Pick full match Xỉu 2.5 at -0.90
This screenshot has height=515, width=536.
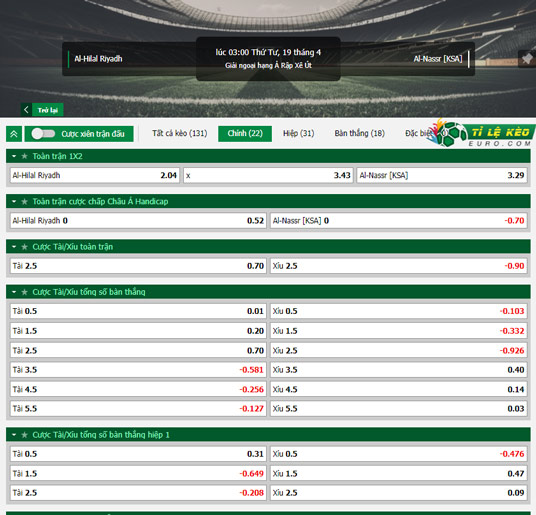tap(398, 266)
